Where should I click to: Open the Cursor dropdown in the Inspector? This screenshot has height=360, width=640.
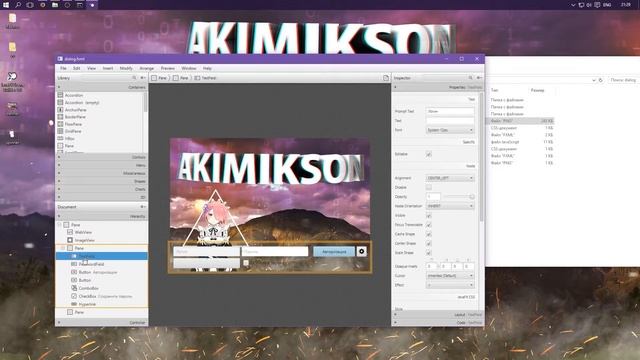(x=450, y=276)
